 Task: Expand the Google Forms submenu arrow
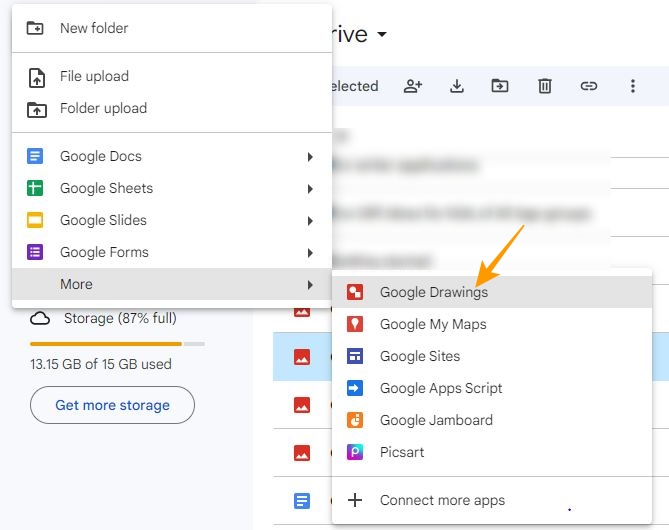pyautogui.click(x=310, y=253)
